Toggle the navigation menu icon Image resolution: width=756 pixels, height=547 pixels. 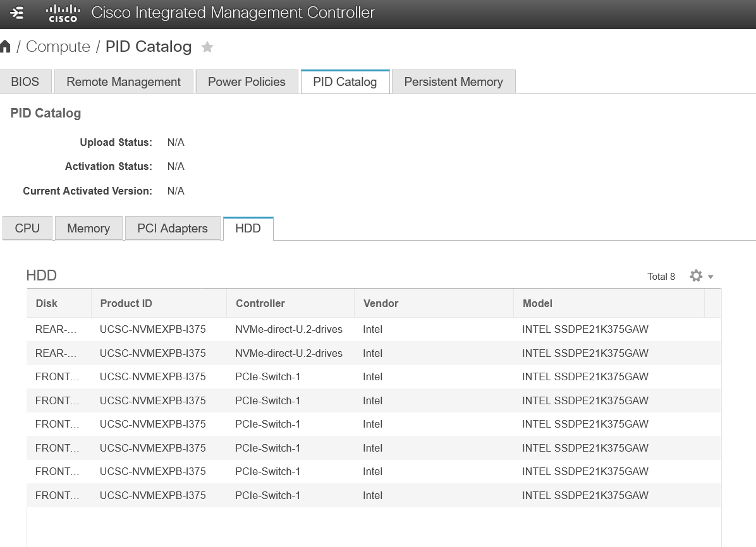click(18, 13)
